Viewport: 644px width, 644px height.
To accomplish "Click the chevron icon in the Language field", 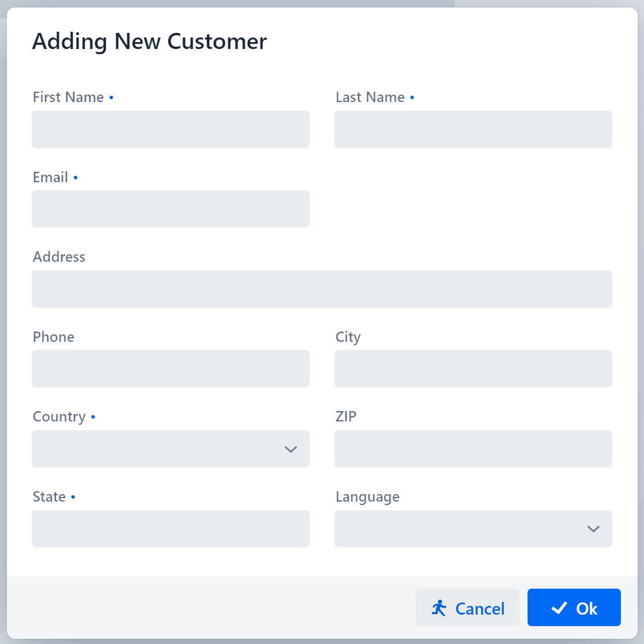I will [593, 529].
